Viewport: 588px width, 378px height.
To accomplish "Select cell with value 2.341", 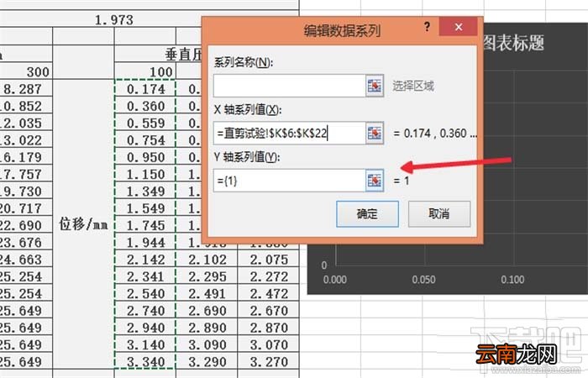I will pyautogui.click(x=145, y=276).
